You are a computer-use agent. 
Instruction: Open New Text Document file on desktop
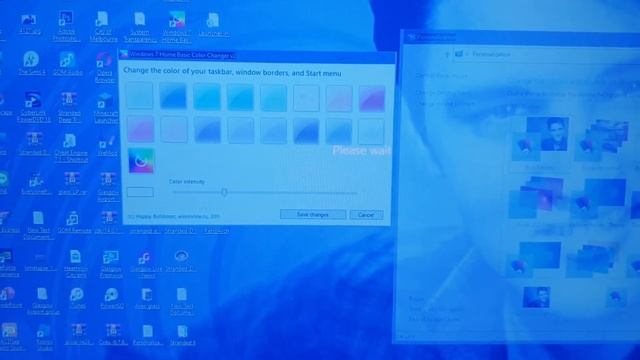coord(38,225)
